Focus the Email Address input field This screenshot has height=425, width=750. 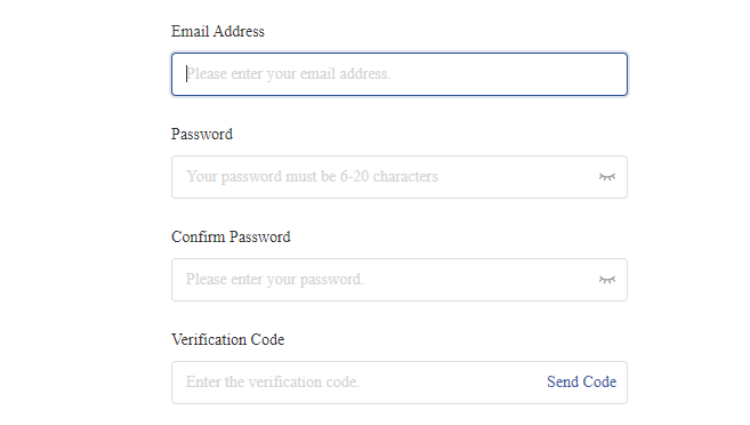399,74
